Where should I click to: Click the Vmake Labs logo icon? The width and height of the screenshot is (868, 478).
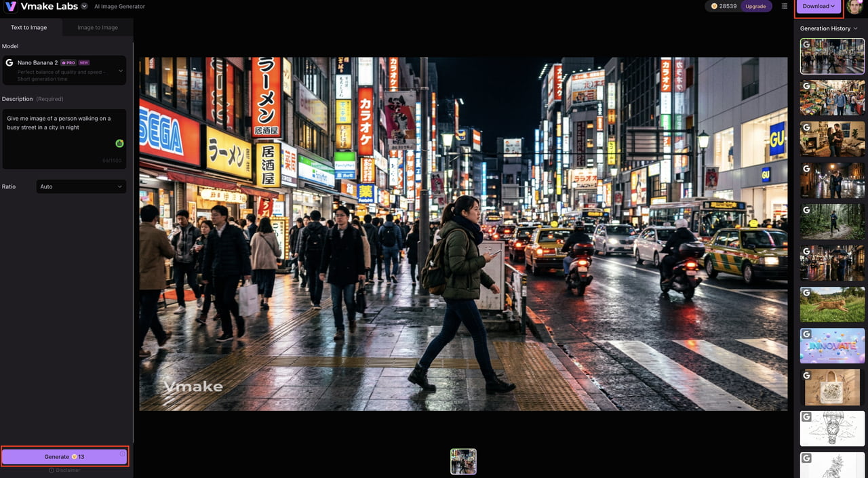[x=10, y=7]
